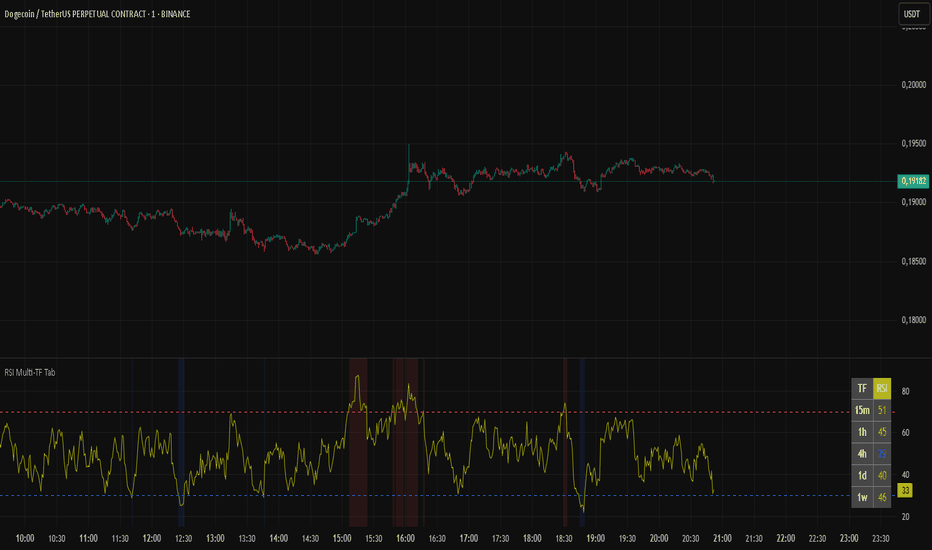Viewport: 932px width, 550px height.
Task: Click the RSI header cell in table
Action: (882, 388)
